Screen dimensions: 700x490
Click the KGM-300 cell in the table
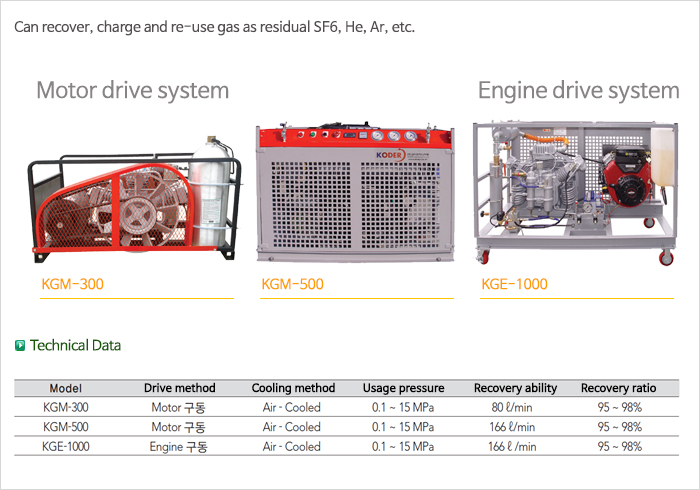coord(66,407)
